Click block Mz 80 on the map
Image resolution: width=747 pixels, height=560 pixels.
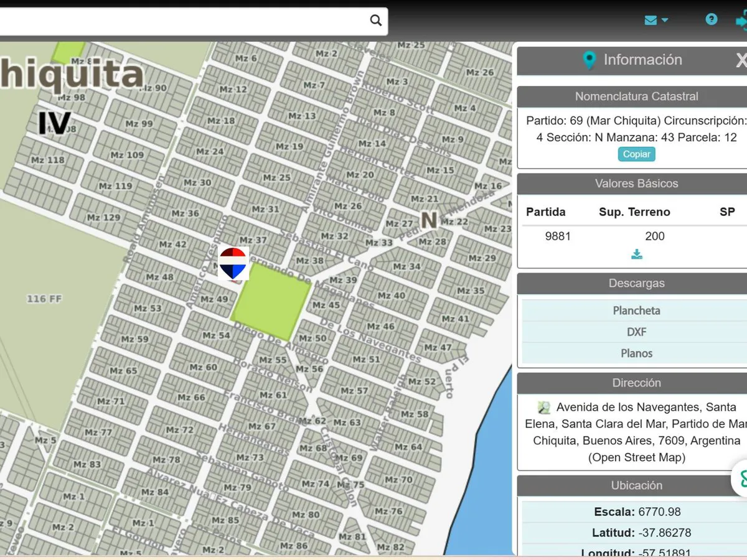[306, 515]
